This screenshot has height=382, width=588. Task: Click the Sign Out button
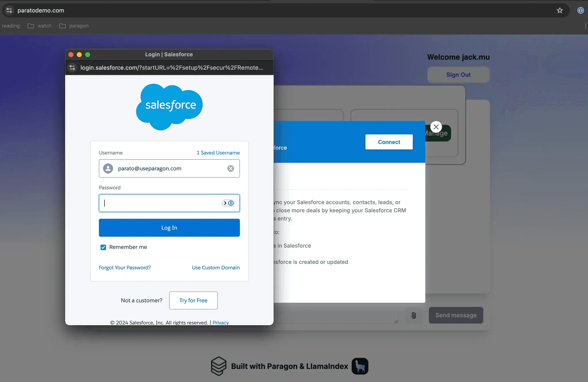coord(458,75)
